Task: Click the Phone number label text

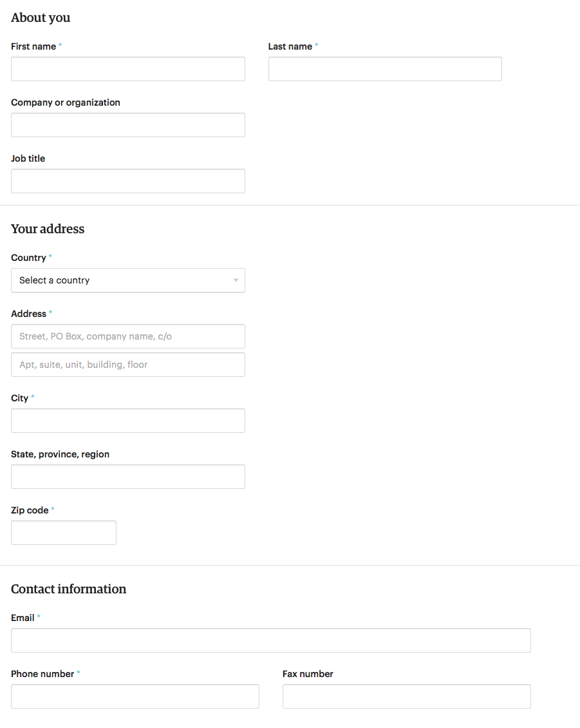Action: point(42,674)
